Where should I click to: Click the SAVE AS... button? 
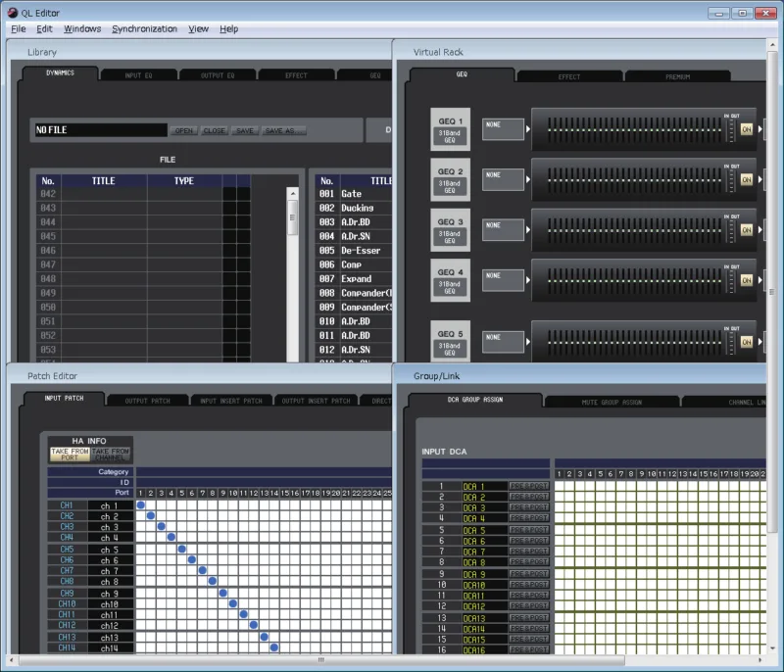[x=283, y=131]
